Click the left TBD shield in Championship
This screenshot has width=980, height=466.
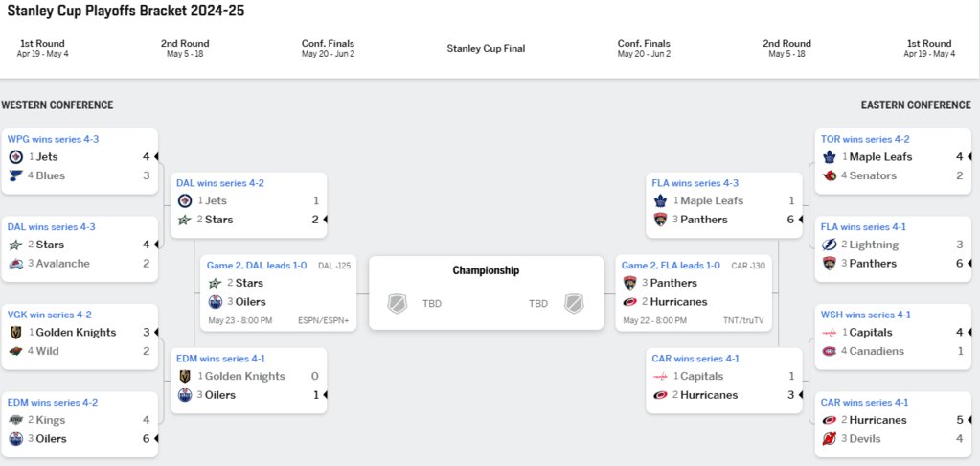398,303
